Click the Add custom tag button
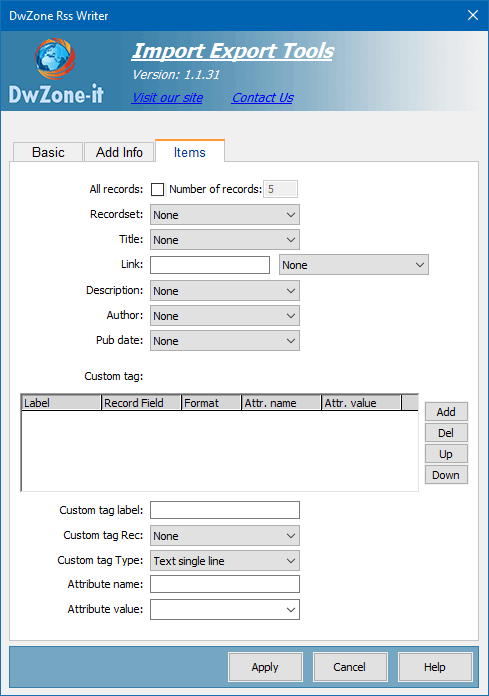 [x=446, y=412]
